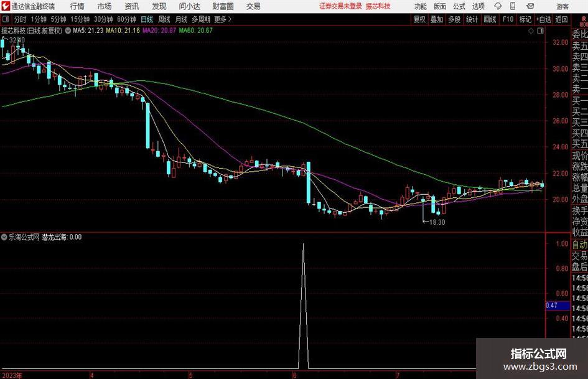Click the 统计 statistics button

472,19
